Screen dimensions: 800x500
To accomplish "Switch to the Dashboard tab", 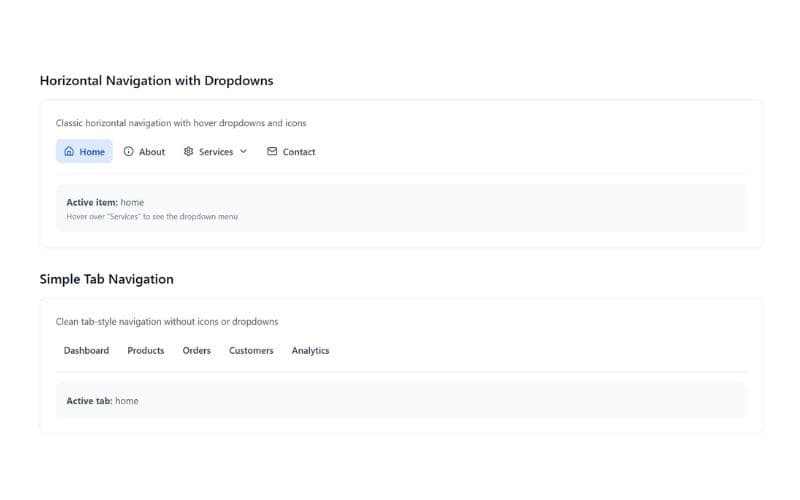I will (x=86, y=351).
